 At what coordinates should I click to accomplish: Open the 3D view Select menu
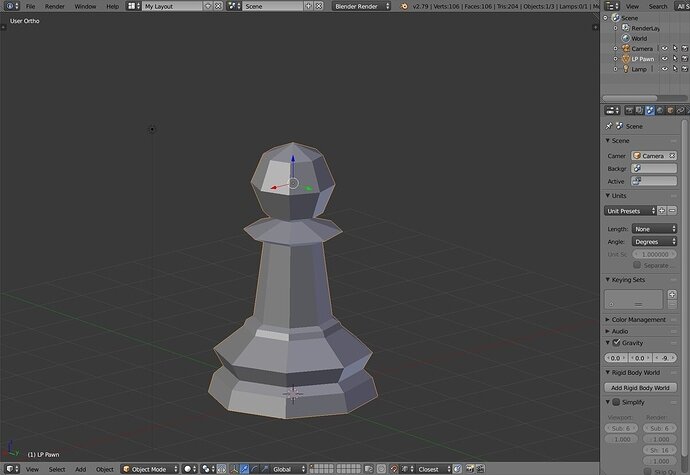(57, 469)
